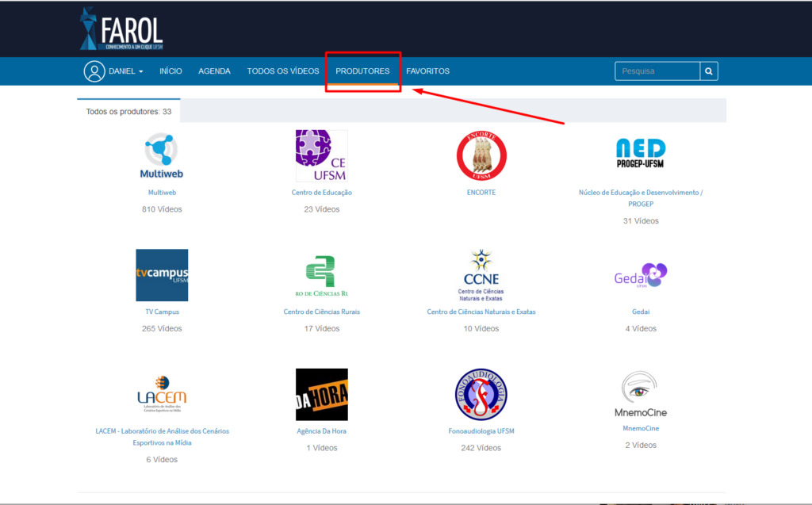Select the Agência Da Hora logo
Viewport: 812px width, 505px height.
(321, 394)
